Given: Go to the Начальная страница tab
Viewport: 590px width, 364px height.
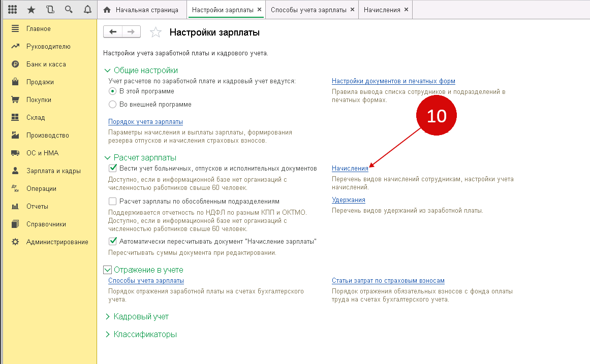Looking at the screenshot, I should (146, 10).
